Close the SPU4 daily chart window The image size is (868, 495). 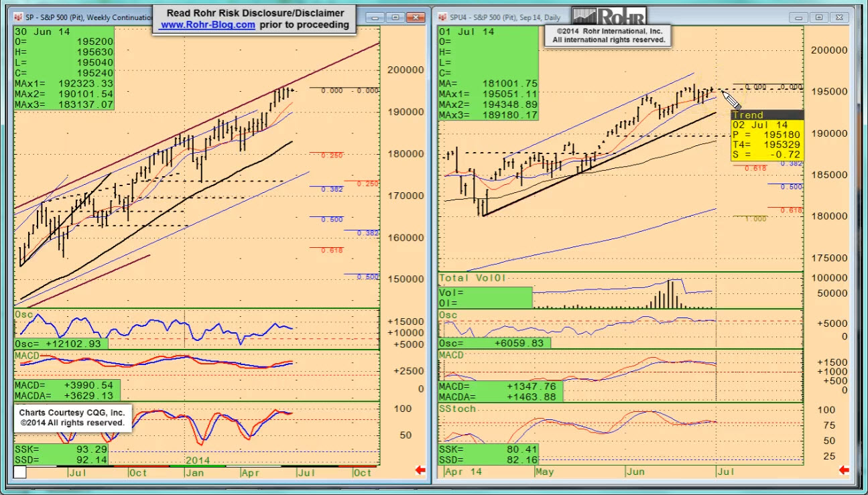pos(840,17)
